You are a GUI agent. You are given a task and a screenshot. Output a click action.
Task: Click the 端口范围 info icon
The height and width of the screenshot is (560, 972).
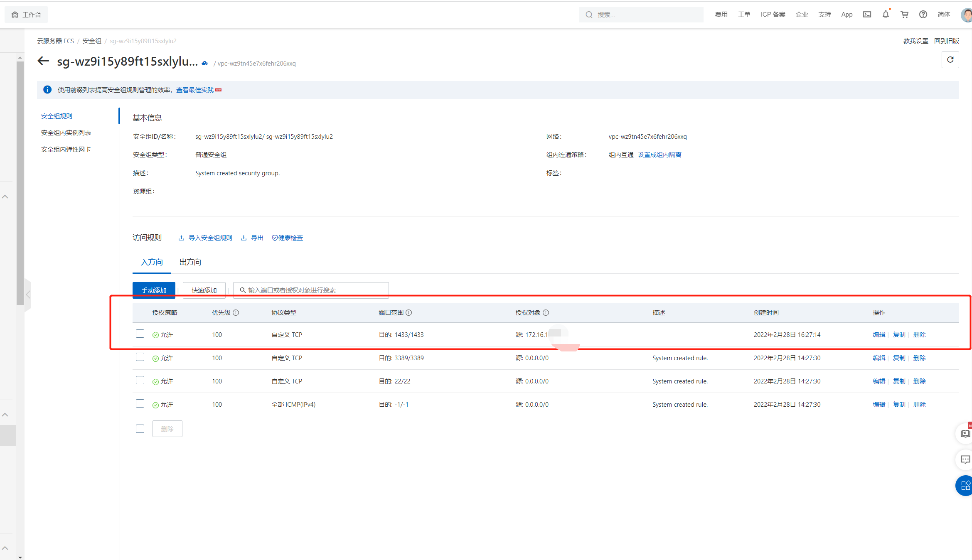click(408, 312)
